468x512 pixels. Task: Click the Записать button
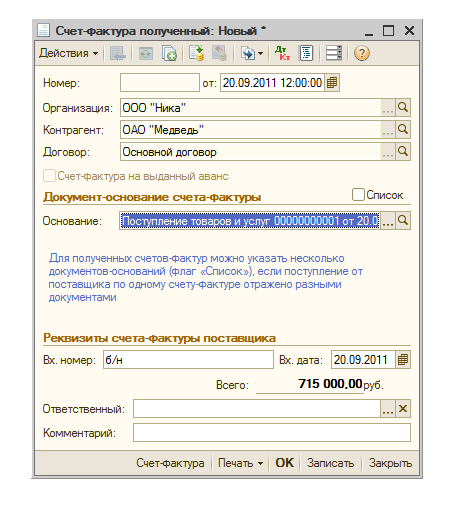(x=330, y=463)
